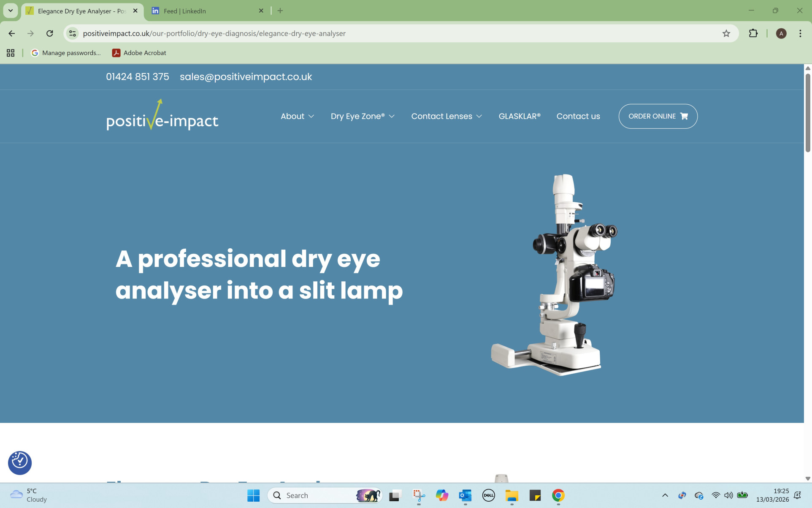The image size is (812, 508).
Task: Open Outlook from the taskbar
Action: [x=465, y=495]
